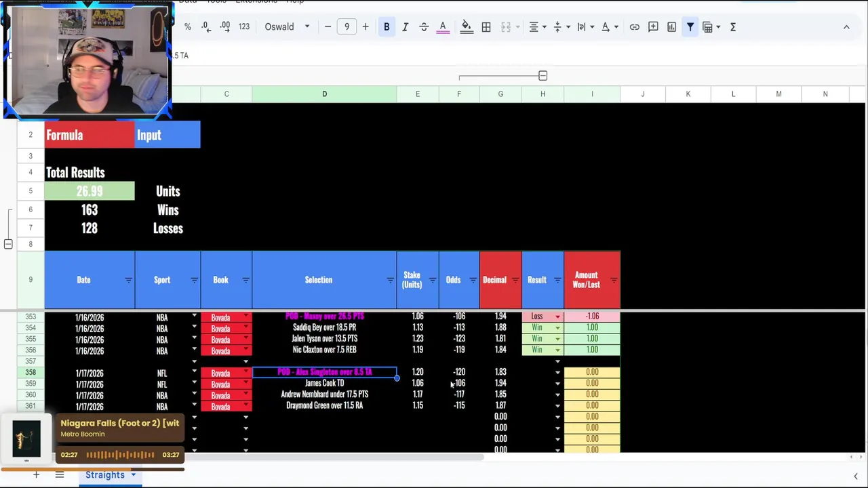Toggle bold formatting

point(387,27)
